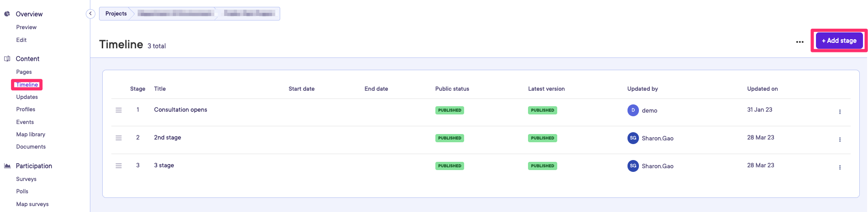The height and width of the screenshot is (212, 868).
Task: Expand the Overview section in sidebar
Action: (x=29, y=14)
